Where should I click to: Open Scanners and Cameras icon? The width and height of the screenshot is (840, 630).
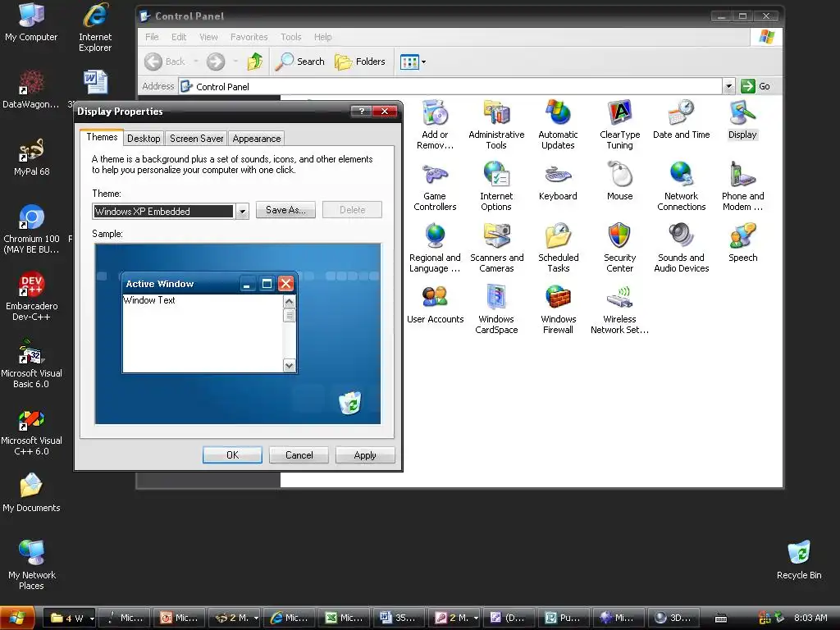click(496, 248)
